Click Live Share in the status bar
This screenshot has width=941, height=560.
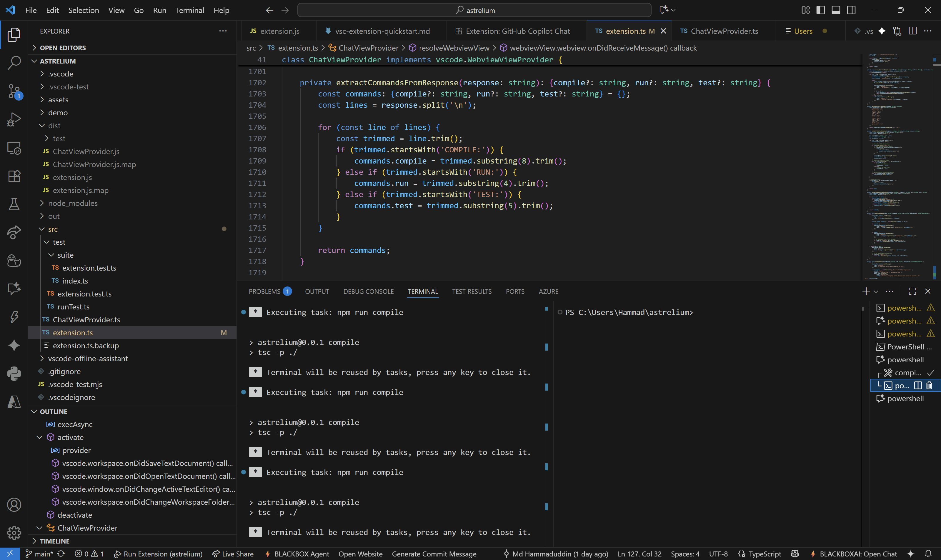point(233,554)
